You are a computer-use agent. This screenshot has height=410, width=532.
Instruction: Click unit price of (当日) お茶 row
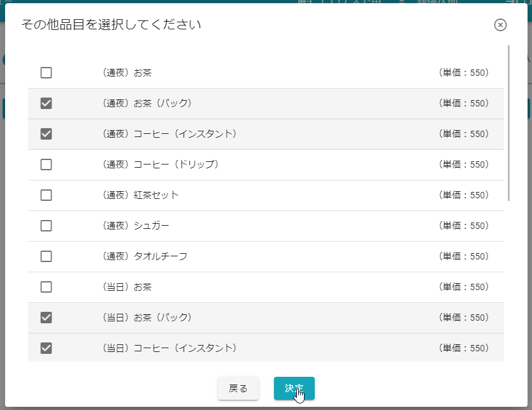pyautogui.click(x=464, y=287)
